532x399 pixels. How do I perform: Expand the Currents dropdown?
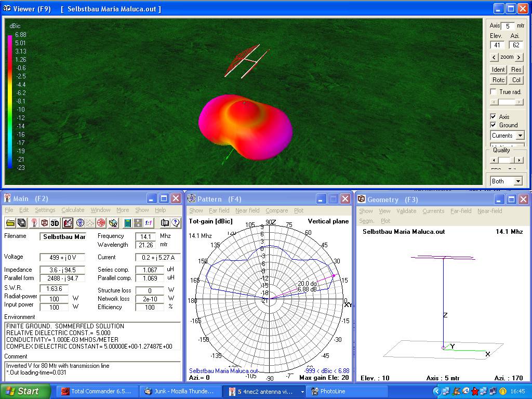click(520, 136)
